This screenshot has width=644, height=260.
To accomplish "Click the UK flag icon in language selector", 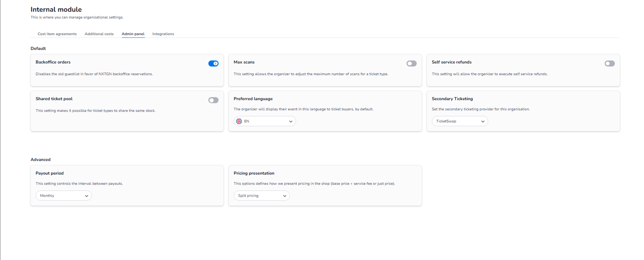I will (x=239, y=121).
